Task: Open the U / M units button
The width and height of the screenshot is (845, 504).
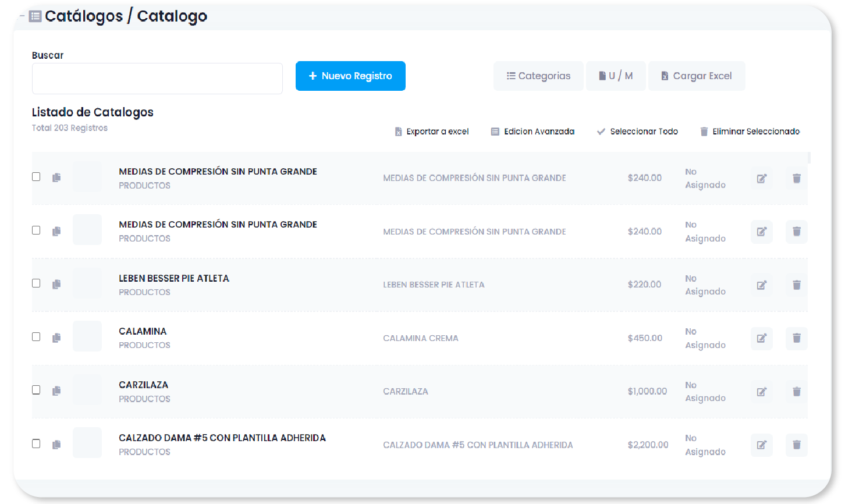Action: pos(616,76)
